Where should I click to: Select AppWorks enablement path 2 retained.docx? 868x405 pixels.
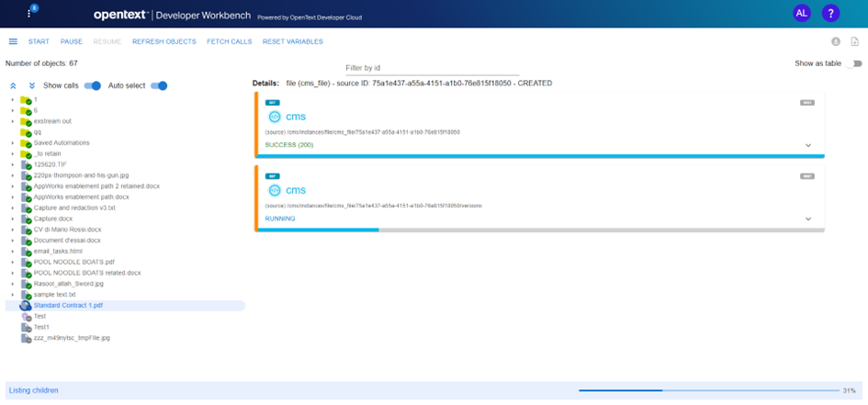point(96,186)
